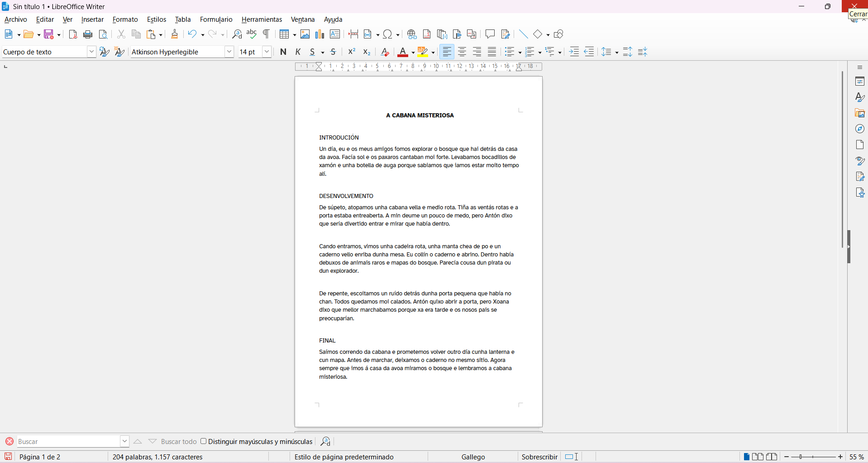Viewport: 868px width, 463px height.
Task: Open the sidebar Navigator panel
Action: [x=860, y=129]
